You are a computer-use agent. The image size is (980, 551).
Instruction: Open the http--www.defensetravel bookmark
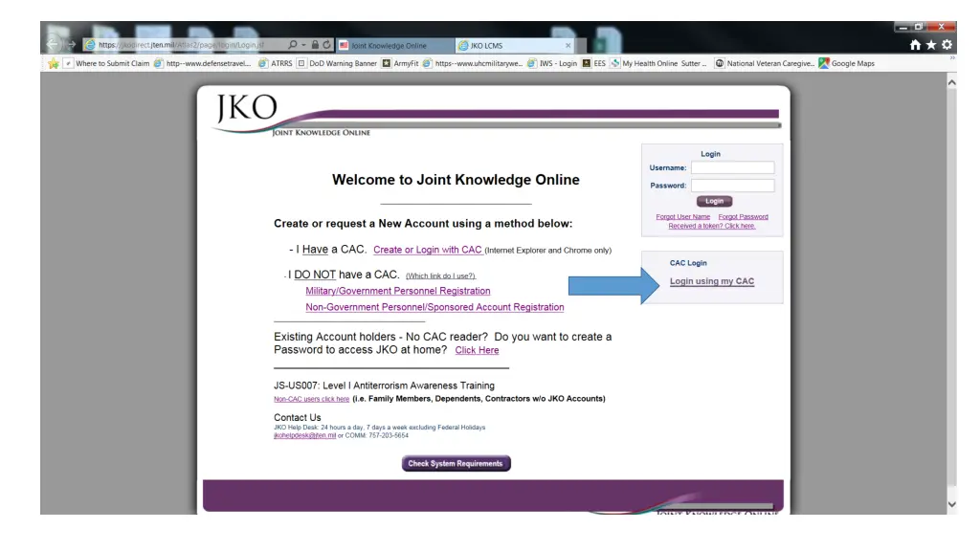pyautogui.click(x=203, y=63)
